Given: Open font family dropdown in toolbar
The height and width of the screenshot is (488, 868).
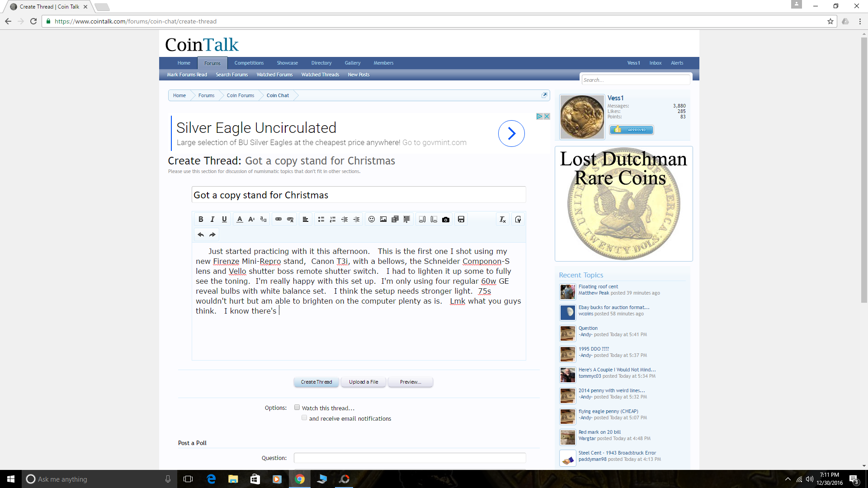Looking at the screenshot, I should click(x=263, y=219).
